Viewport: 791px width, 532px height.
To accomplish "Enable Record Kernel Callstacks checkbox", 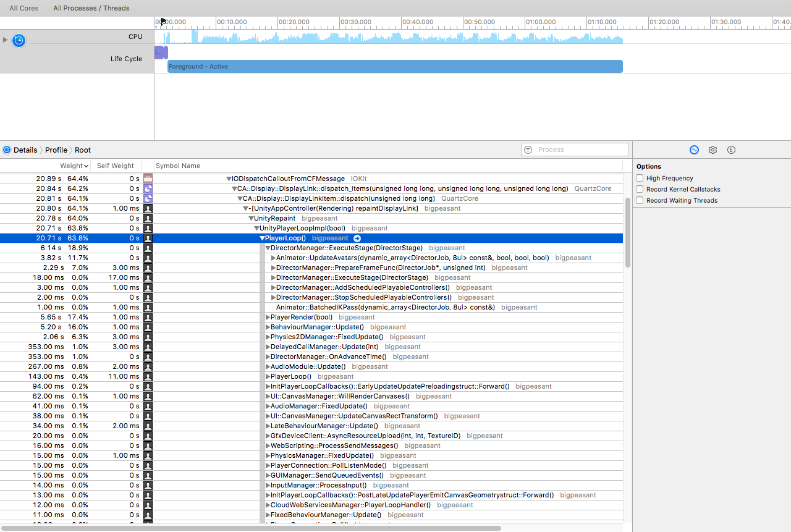I will pos(640,189).
